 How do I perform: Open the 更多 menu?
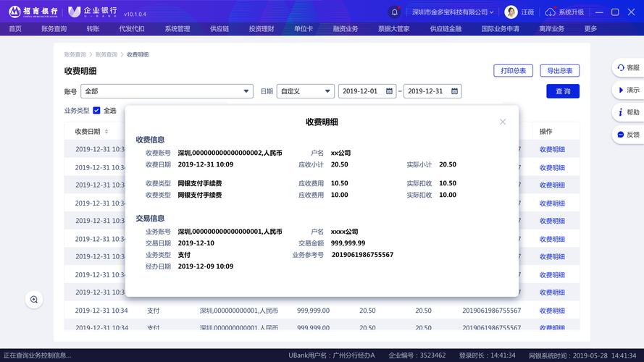pos(590,29)
